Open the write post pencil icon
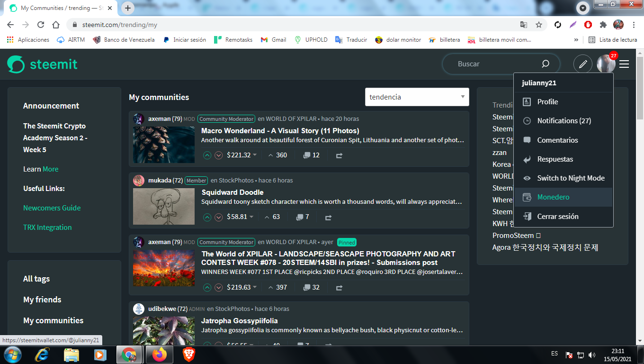The width and height of the screenshot is (644, 364). click(x=583, y=64)
